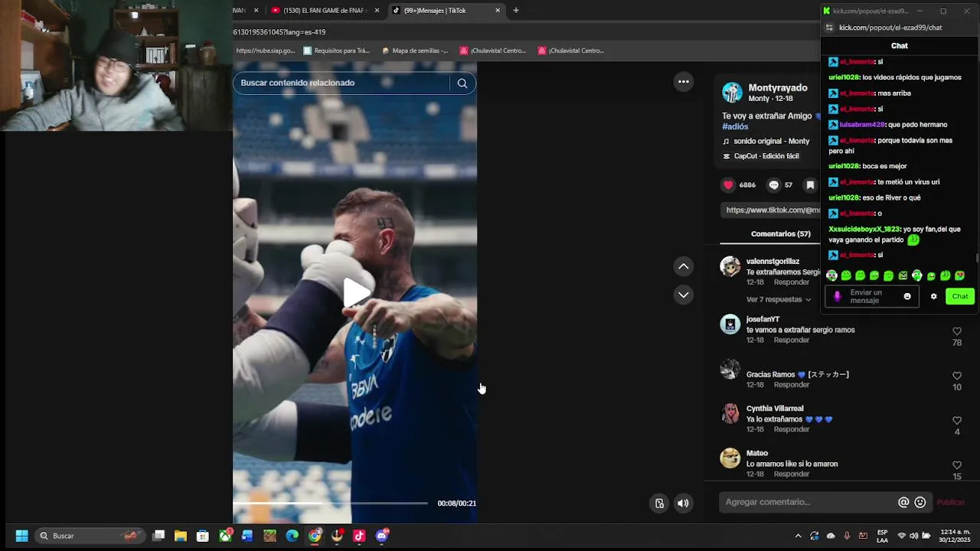Like Mateo's comment heart
980x551 pixels.
coord(957,465)
